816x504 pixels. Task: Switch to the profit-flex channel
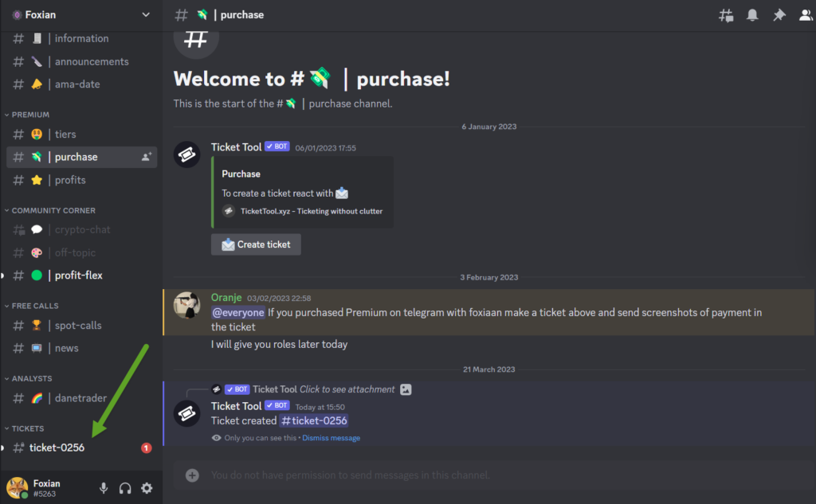pos(78,275)
